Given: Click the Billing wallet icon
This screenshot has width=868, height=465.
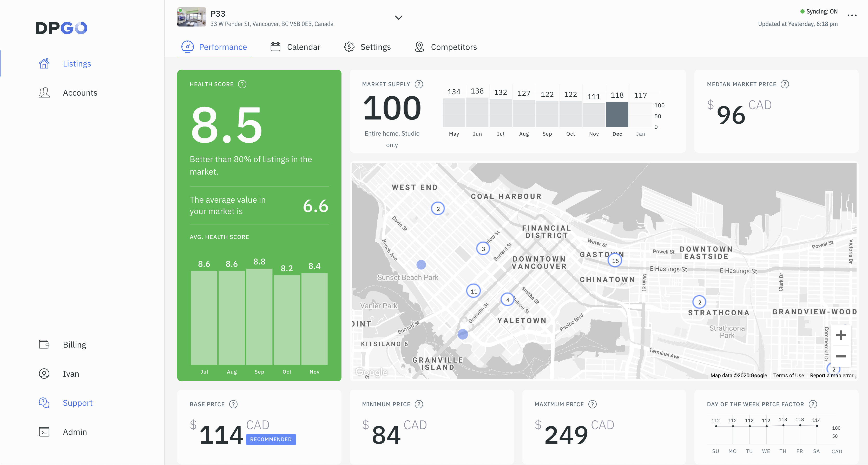Looking at the screenshot, I should pos(44,344).
